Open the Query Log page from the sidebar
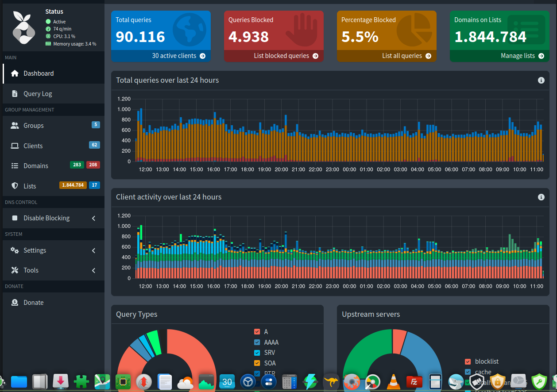The width and height of the screenshot is (557, 392). pyautogui.click(x=38, y=93)
